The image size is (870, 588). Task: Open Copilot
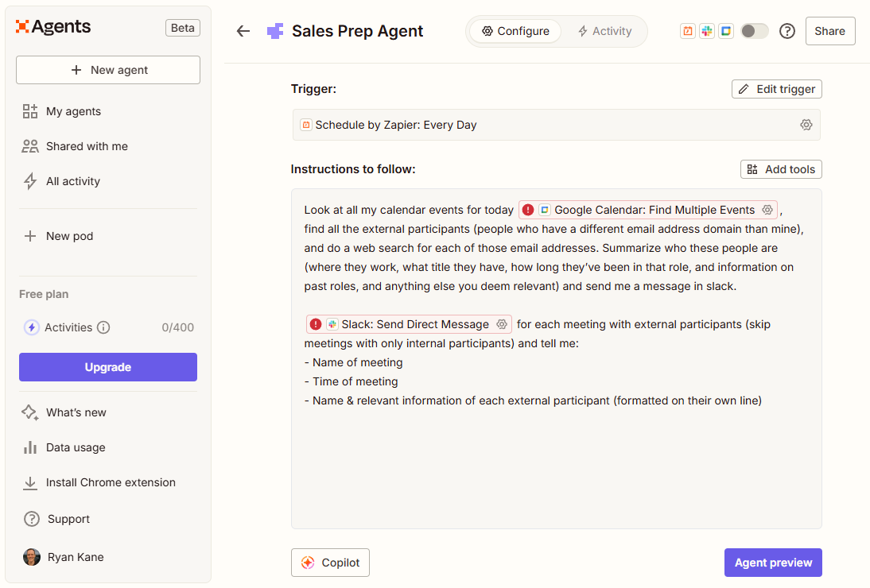(x=330, y=563)
